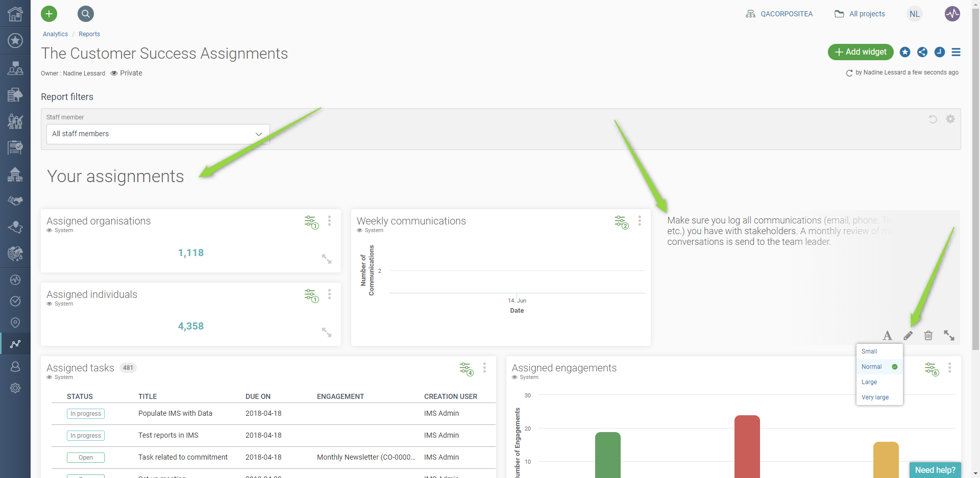Select Normal text size
This screenshot has width=980, height=478.
(879, 367)
